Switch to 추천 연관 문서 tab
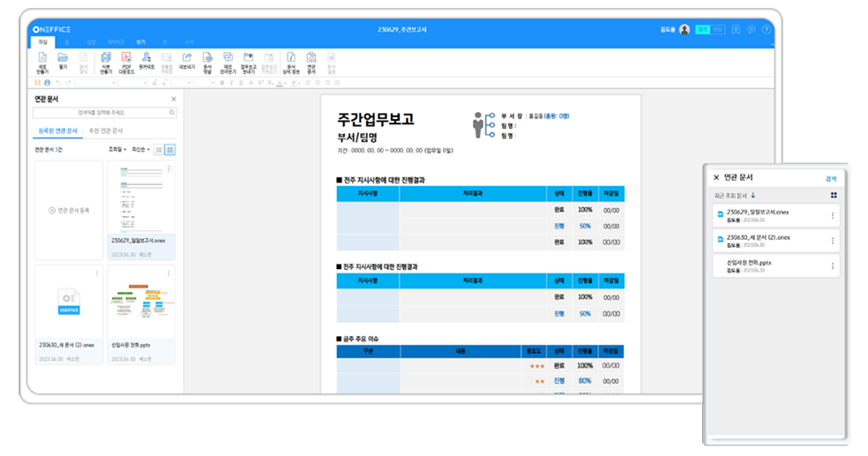 coord(106,131)
